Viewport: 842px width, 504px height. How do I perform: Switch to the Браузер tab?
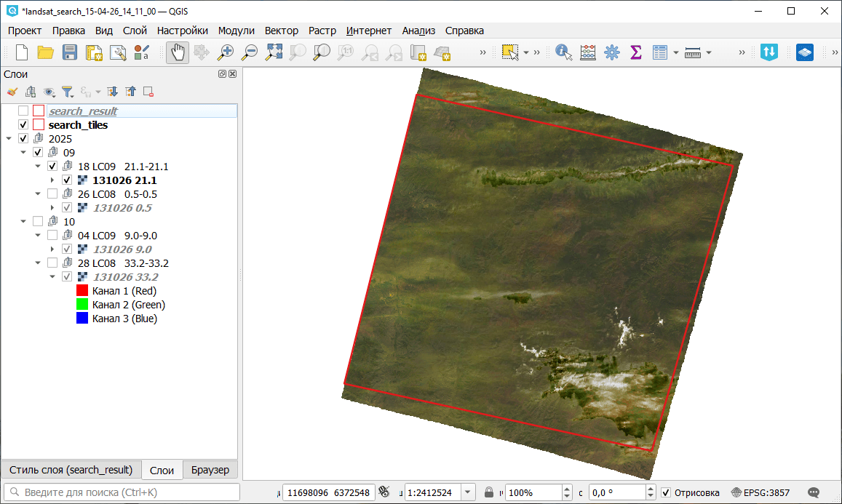pyautogui.click(x=210, y=470)
